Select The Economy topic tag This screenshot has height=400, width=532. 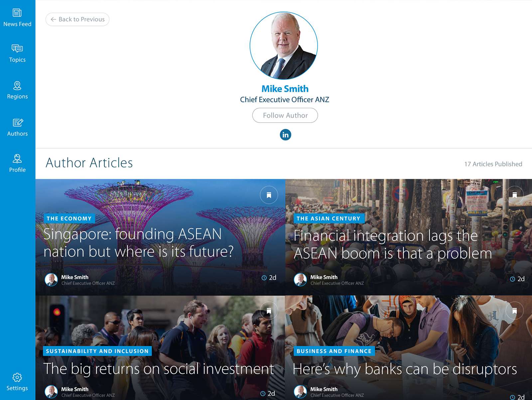pyautogui.click(x=69, y=218)
